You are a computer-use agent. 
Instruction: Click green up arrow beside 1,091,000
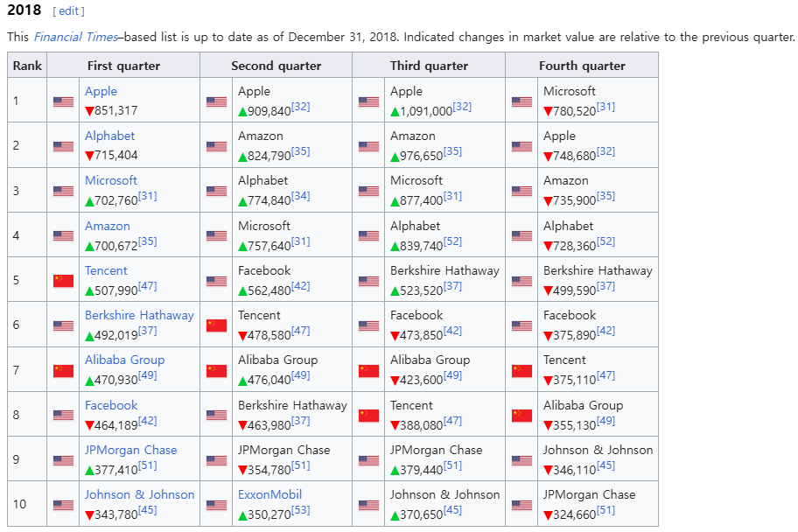click(395, 111)
